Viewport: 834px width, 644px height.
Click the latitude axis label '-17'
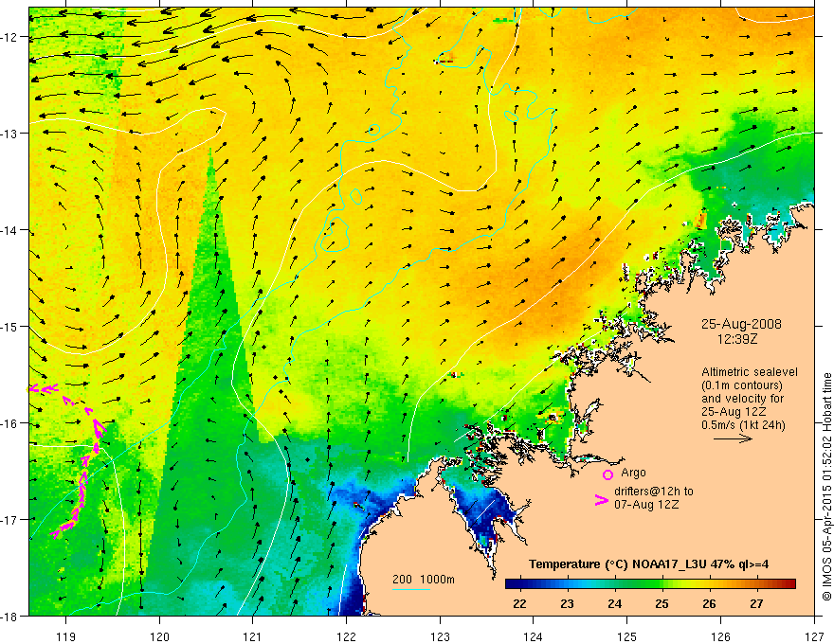(x=10, y=520)
